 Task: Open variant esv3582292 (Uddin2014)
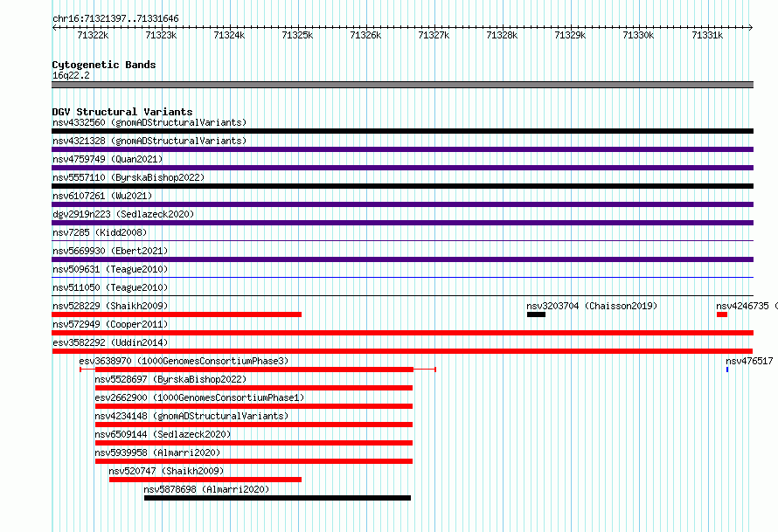[110, 342]
